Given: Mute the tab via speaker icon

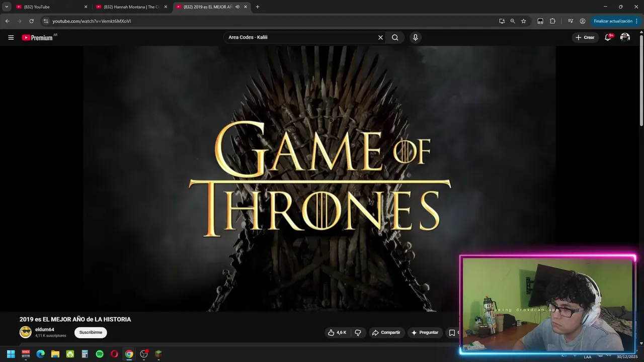Looking at the screenshot, I should point(237,7).
